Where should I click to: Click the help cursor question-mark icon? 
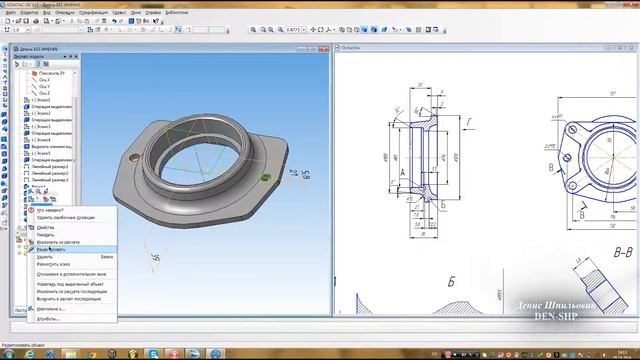click(156, 21)
